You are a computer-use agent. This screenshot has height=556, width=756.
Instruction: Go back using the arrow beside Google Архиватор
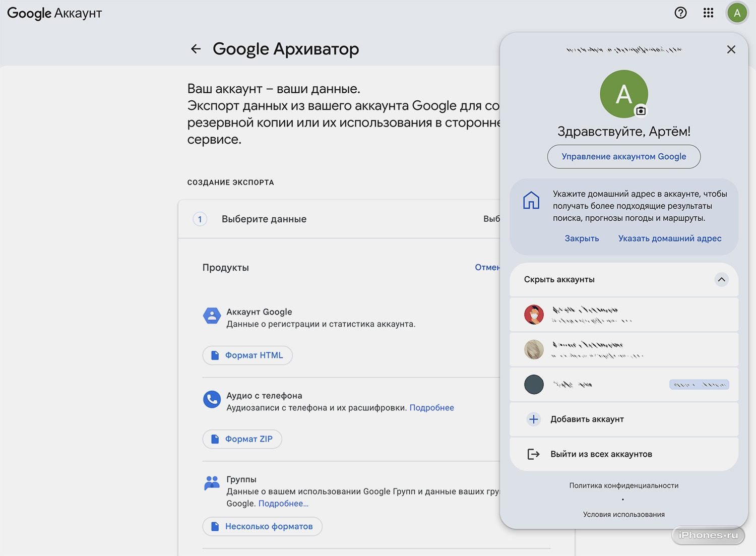point(196,49)
